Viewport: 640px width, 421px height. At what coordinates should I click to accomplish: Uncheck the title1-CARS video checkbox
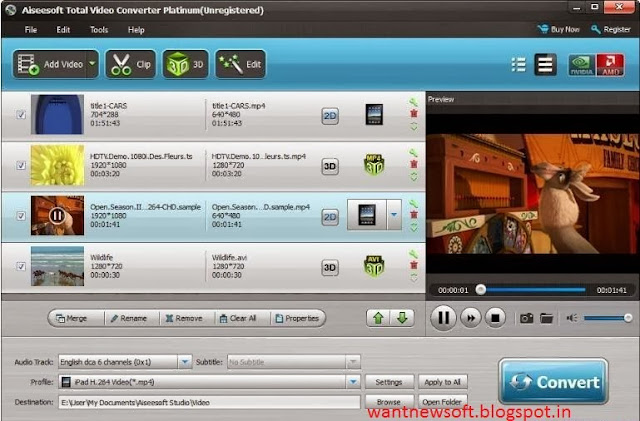coord(21,115)
